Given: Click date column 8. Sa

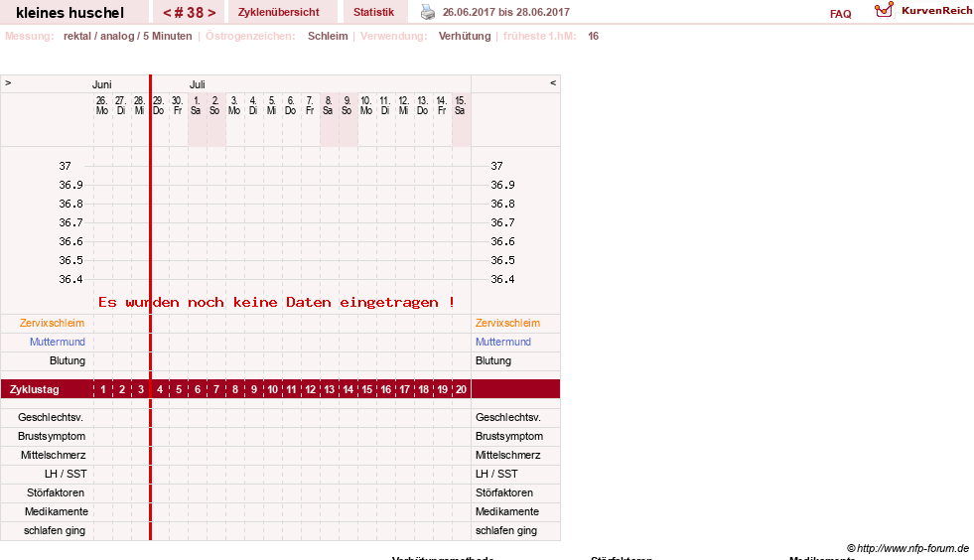Looking at the screenshot, I should point(328,105).
